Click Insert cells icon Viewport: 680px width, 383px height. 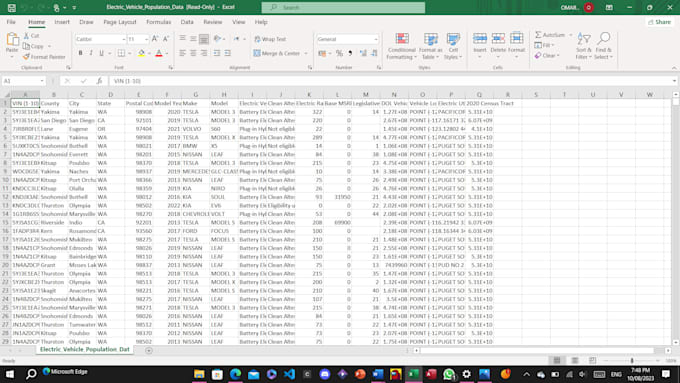[x=480, y=38]
